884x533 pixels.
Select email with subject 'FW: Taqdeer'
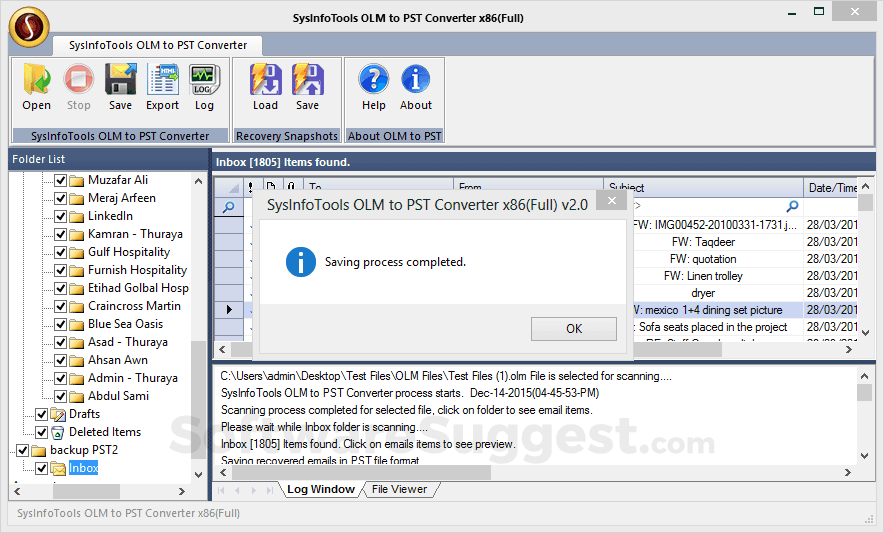pyautogui.click(x=703, y=242)
